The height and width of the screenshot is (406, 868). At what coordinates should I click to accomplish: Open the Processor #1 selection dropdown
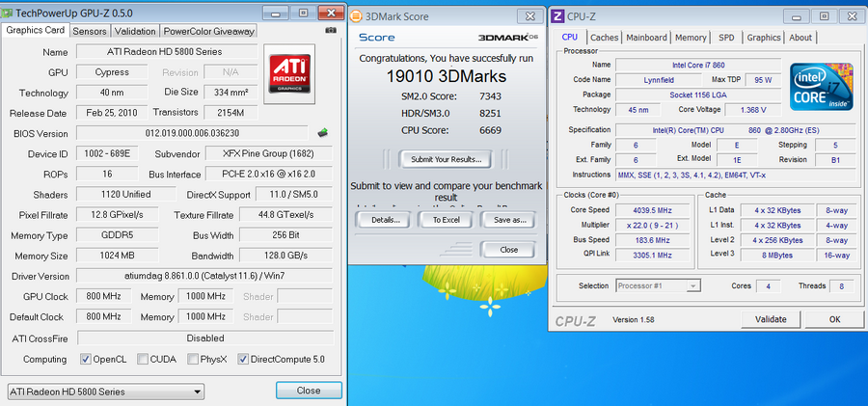658,285
